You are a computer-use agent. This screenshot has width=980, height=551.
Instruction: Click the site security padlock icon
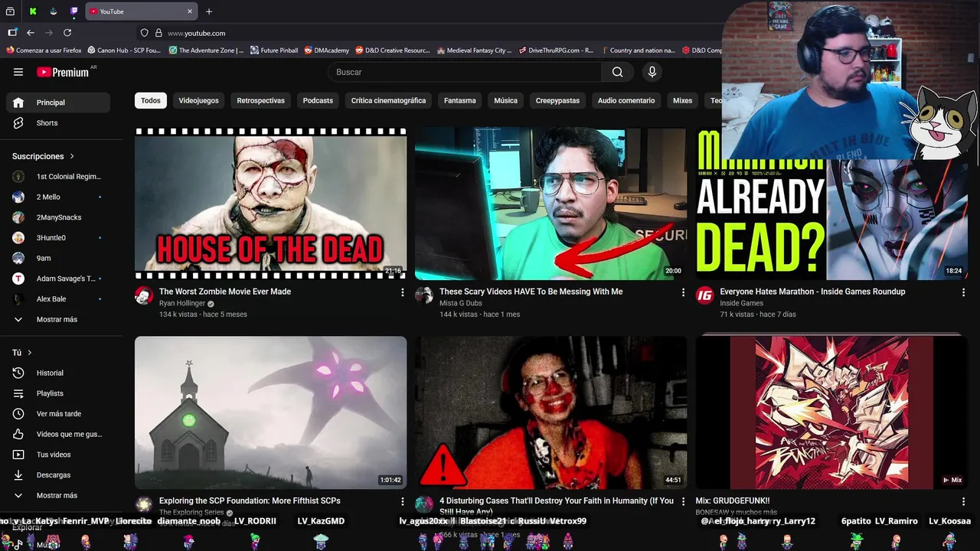click(158, 33)
